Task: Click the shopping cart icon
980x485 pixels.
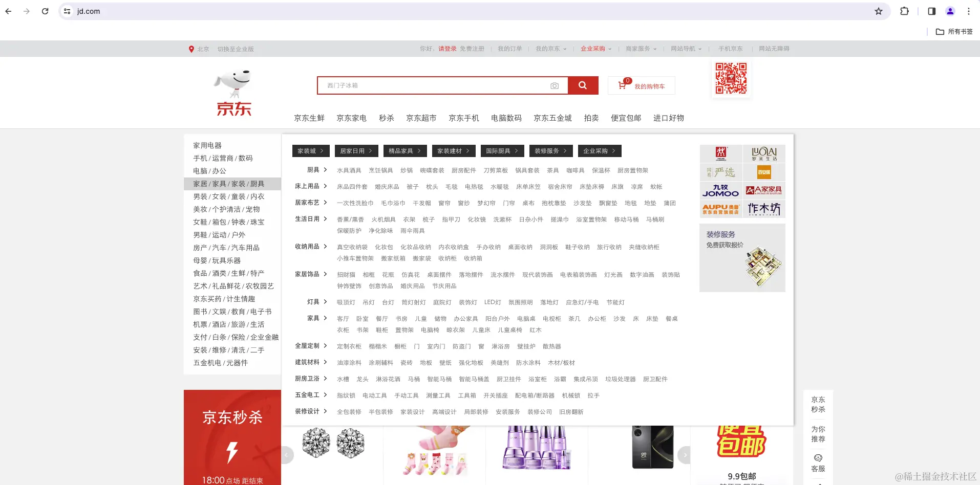Action: click(x=622, y=85)
